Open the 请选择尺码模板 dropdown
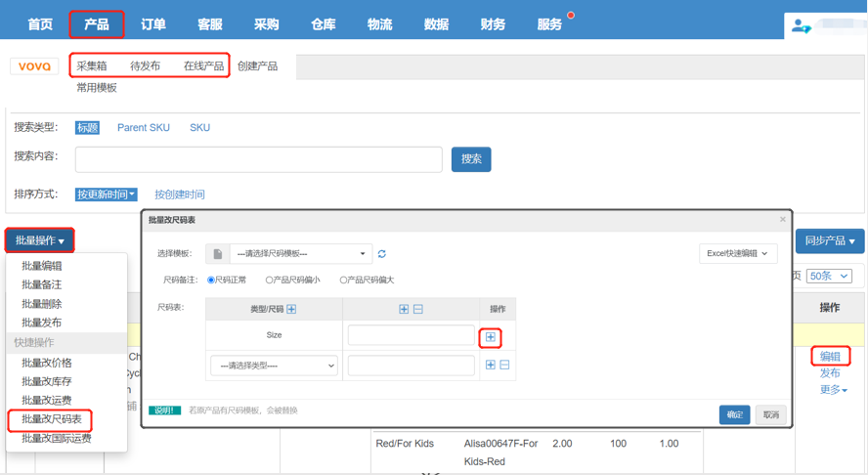Image resolution: width=868 pixels, height=475 pixels. click(x=300, y=254)
